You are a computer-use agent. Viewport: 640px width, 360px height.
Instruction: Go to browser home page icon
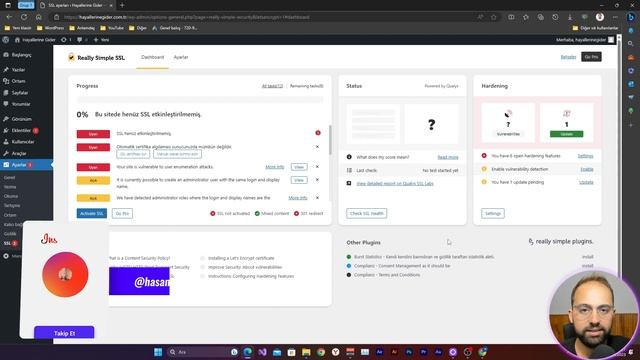38,17
